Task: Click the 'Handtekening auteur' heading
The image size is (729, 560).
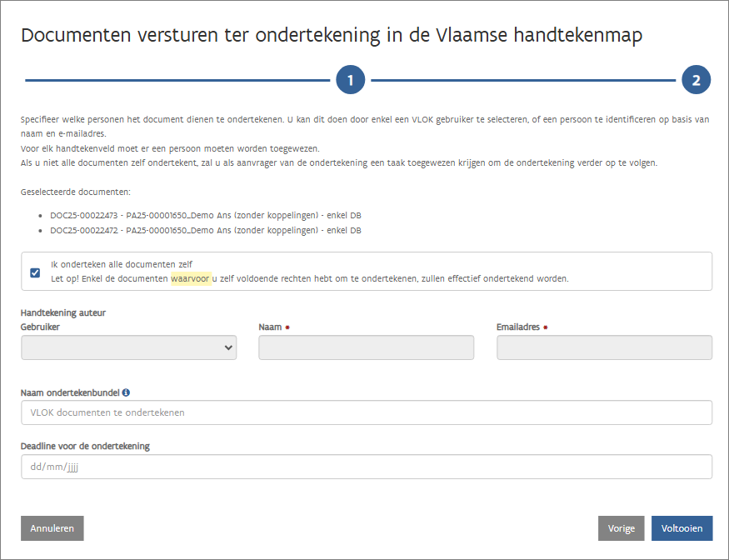Action: (63, 312)
